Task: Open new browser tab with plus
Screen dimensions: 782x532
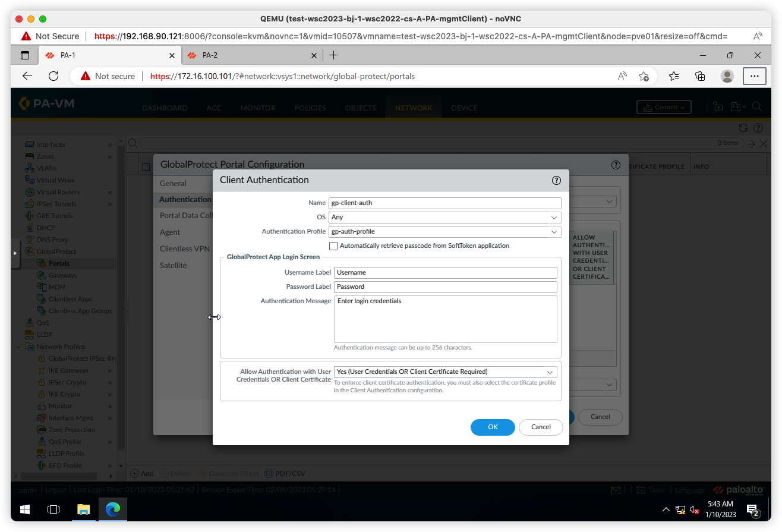Action: coord(333,55)
